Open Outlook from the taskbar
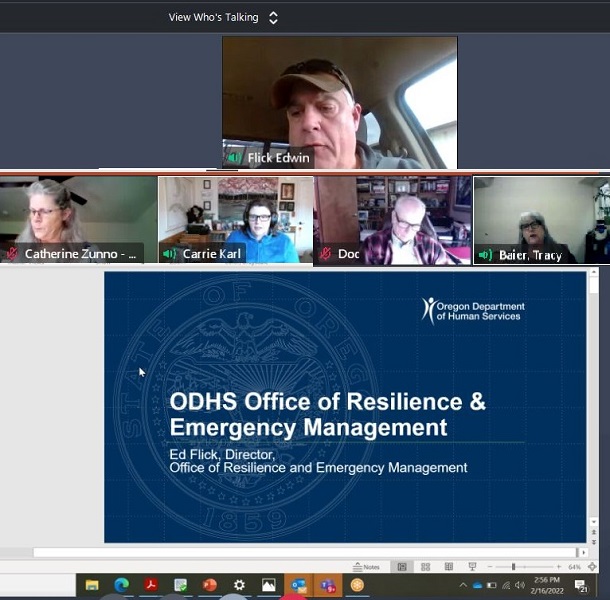Image resolution: width=610 pixels, height=600 pixels. pos(298,585)
